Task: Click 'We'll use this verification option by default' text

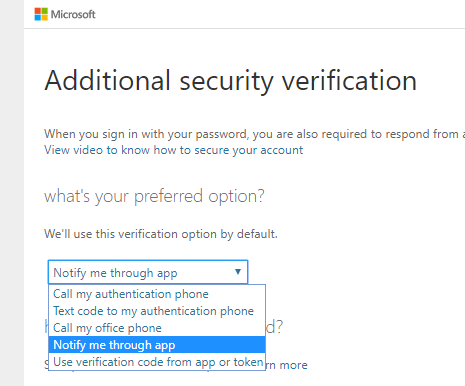Action: (161, 234)
